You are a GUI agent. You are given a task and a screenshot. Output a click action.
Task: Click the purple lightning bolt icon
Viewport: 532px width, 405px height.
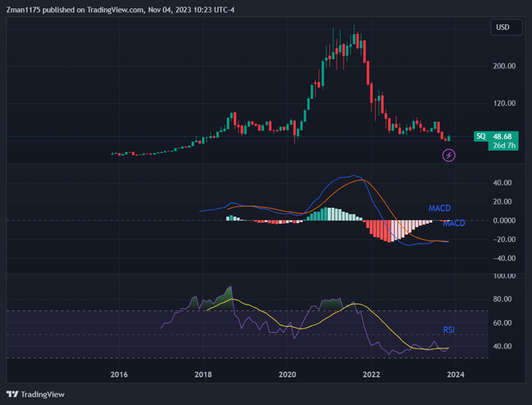click(449, 155)
